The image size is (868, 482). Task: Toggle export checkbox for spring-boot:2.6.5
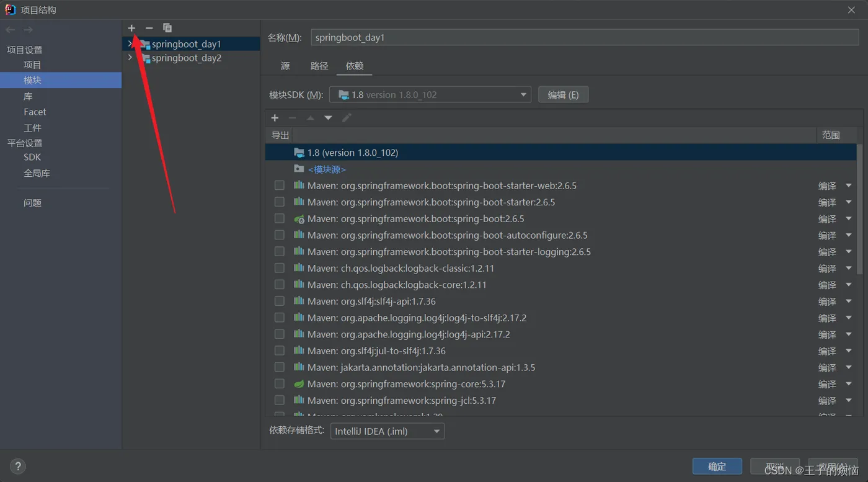(x=280, y=218)
